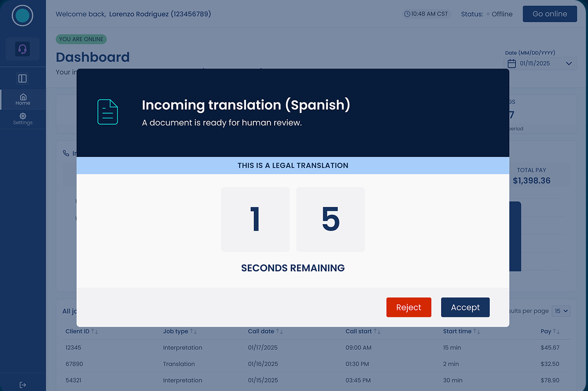Click the TOTAL PAY $1,398.36 value
This screenshot has height=391, width=588.
pos(532,180)
